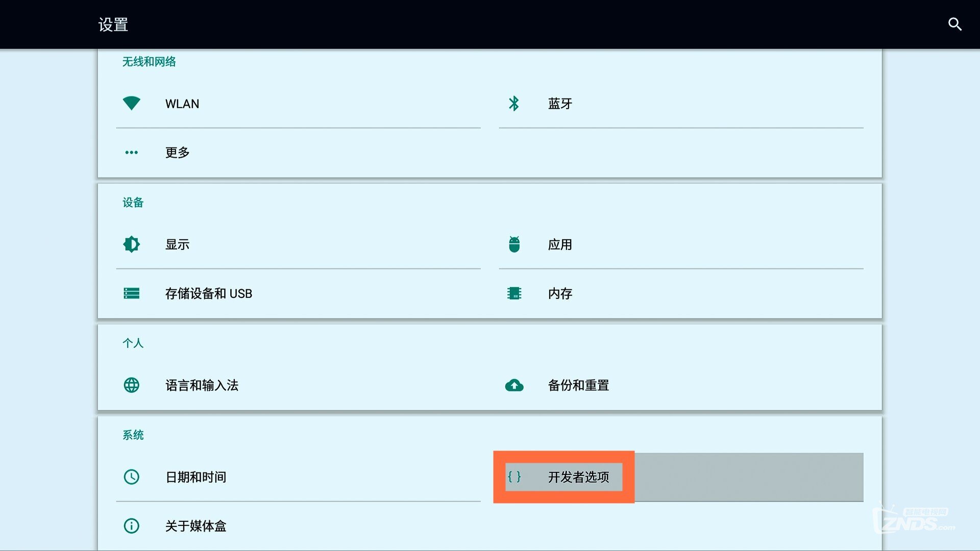This screenshot has width=980, height=551.
Task: Click the curly braces developer icon
Action: click(x=514, y=477)
